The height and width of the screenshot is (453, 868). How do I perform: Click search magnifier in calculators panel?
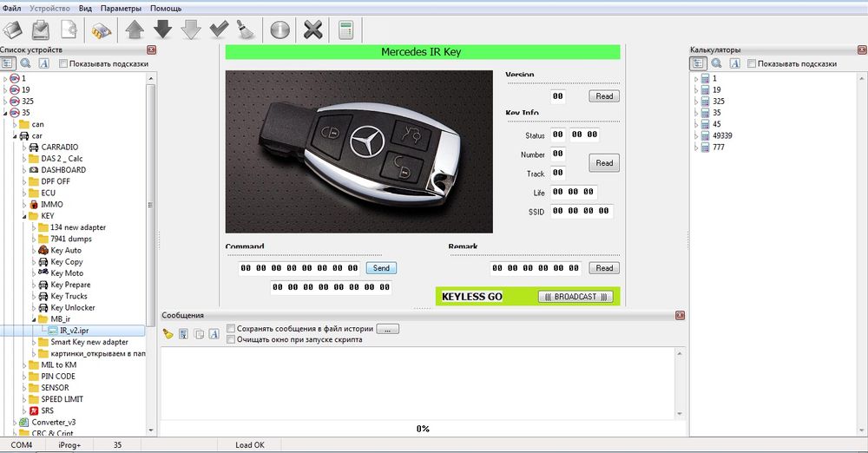click(x=716, y=63)
